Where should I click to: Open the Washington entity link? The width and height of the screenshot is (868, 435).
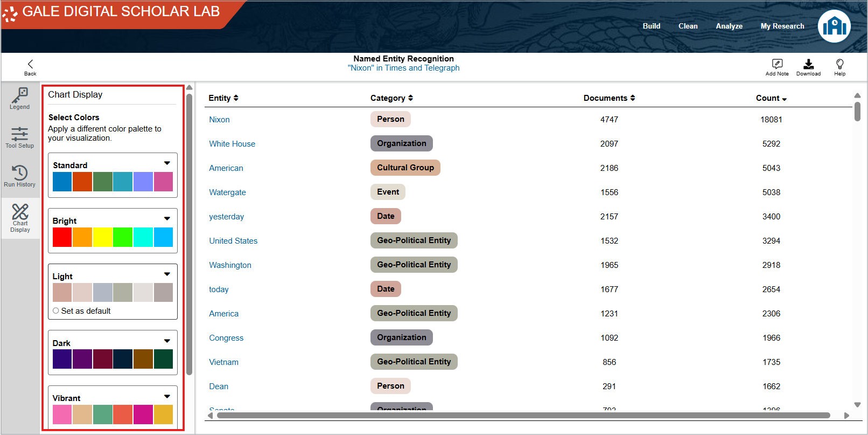tap(230, 265)
